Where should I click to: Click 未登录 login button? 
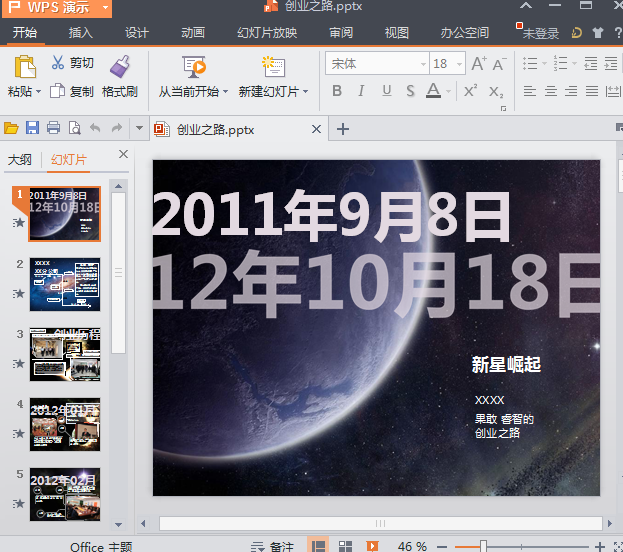(540, 33)
